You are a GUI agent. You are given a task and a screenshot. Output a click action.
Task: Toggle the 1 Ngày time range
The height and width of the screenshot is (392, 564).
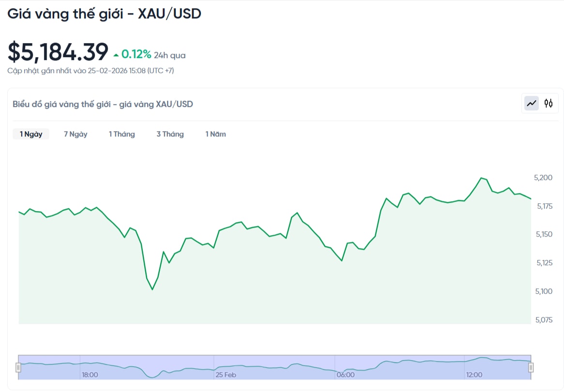point(31,134)
